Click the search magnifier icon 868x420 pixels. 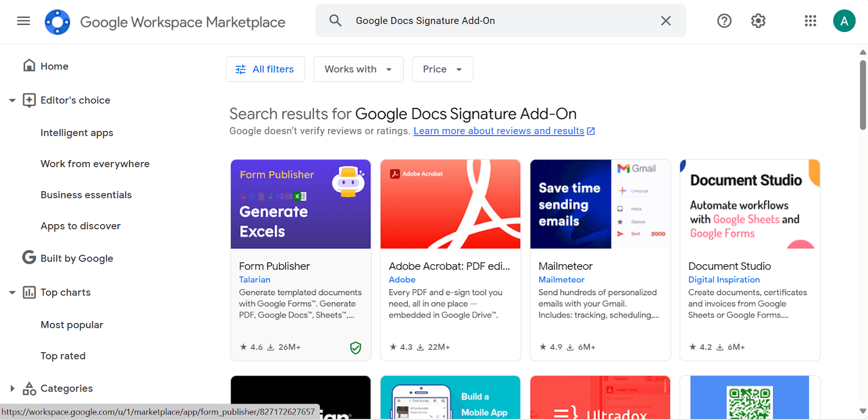click(x=335, y=20)
